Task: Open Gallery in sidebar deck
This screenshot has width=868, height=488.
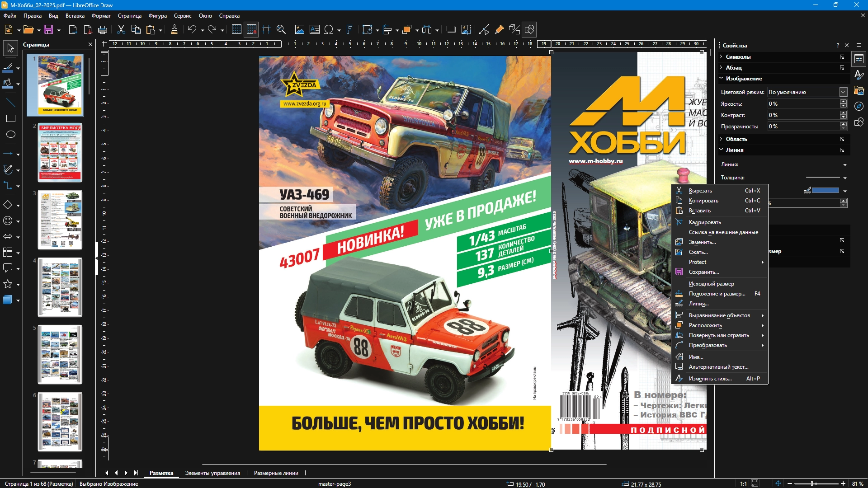Action: click(x=859, y=90)
